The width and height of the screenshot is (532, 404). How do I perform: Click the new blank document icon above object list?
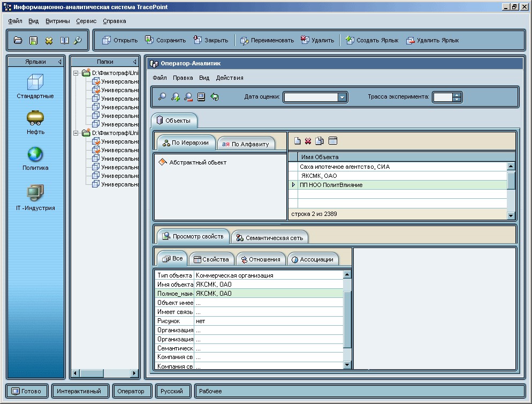(297, 141)
